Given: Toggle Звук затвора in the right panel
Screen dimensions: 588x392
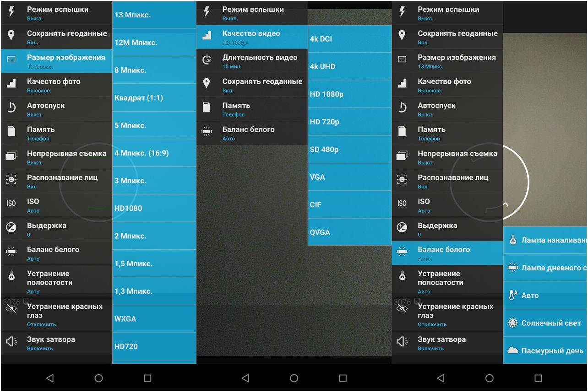Looking at the screenshot, I should pyautogui.click(x=447, y=343).
